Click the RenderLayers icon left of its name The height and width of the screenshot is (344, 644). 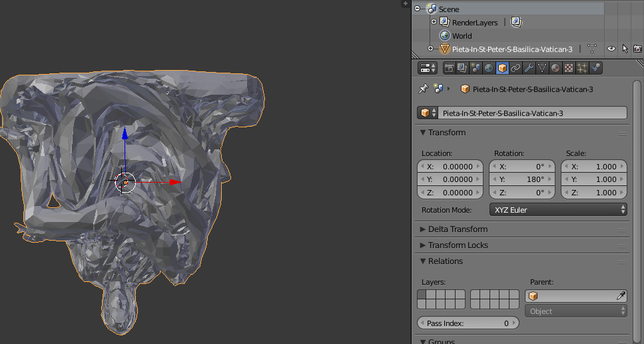(x=444, y=22)
